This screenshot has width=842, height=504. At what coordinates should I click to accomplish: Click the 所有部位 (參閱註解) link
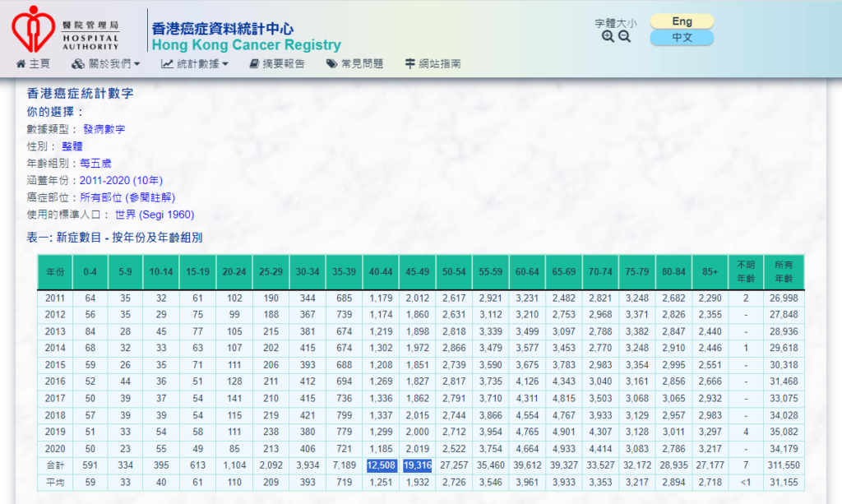127,197
